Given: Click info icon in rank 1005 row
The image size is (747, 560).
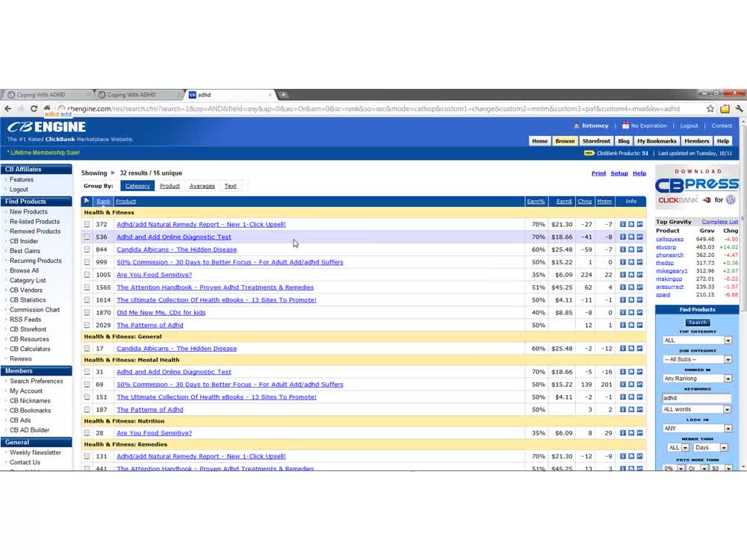Looking at the screenshot, I should click(623, 275).
